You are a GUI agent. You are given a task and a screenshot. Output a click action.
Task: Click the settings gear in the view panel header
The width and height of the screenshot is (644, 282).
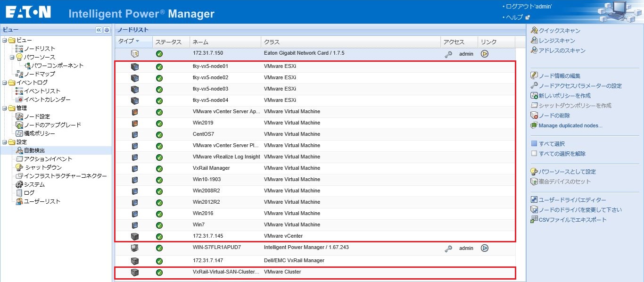coord(107,30)
